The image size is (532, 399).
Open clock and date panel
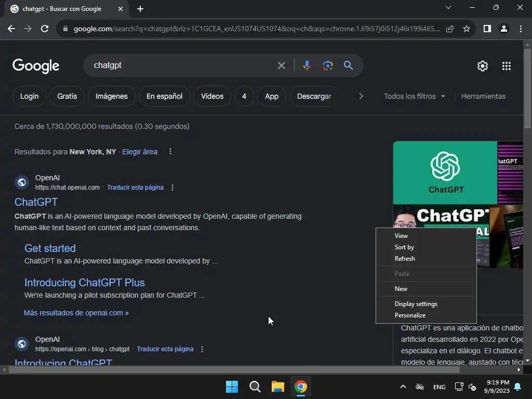pos(497,387)
